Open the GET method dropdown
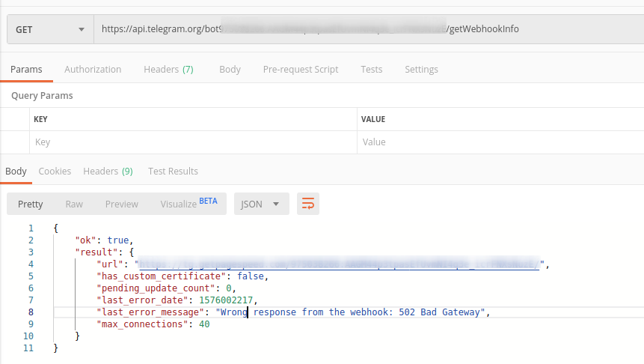This screenshot has height=364, width=644. click(x=51, y=29)
